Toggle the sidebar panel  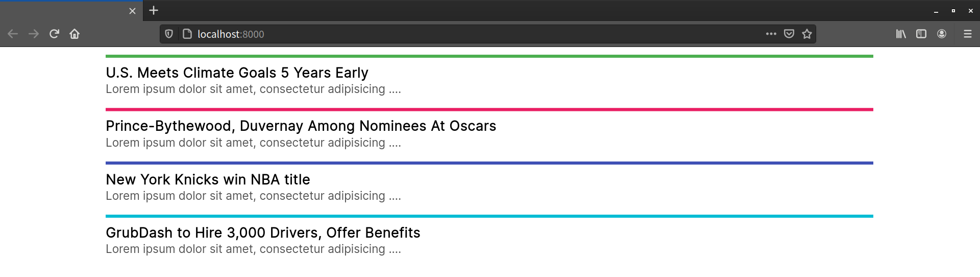921,34
